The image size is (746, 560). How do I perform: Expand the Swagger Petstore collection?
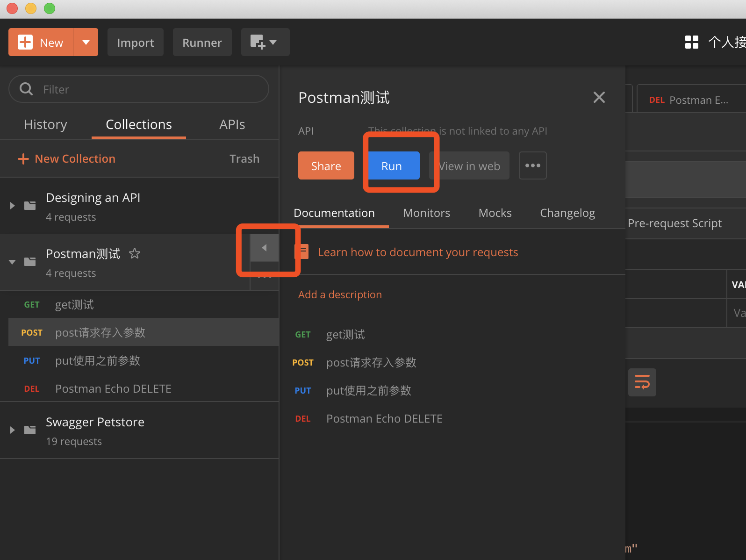click(x=13, y=430)
